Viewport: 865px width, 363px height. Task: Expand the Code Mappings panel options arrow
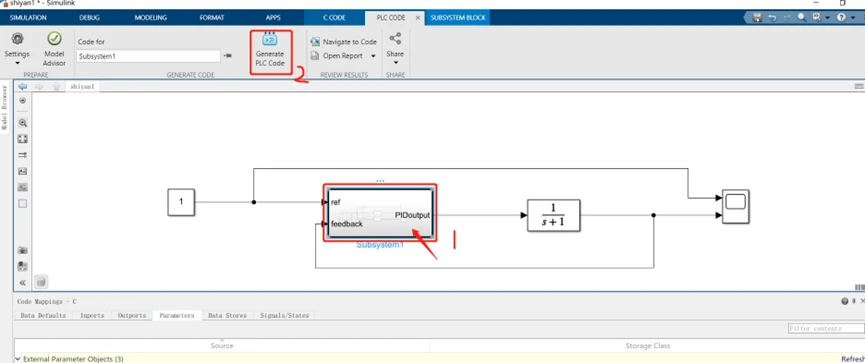[x=855, y=301]
